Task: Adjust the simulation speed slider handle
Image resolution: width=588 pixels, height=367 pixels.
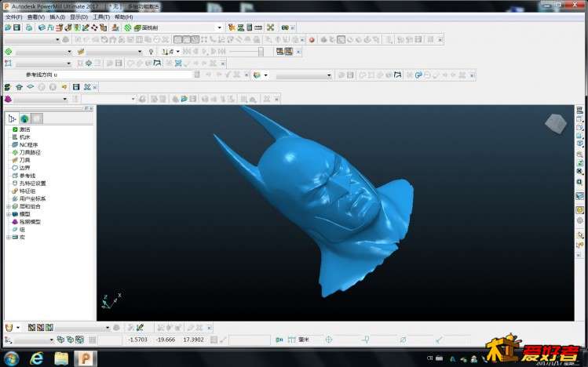Action: pyautogui.click(x=261, y=52)
